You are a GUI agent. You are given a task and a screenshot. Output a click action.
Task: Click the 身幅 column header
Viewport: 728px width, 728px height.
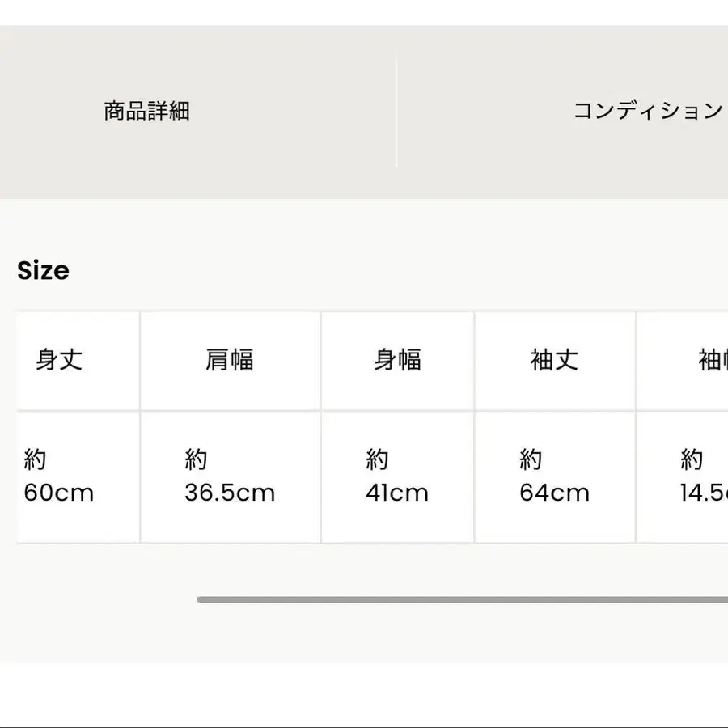(396, 361)
